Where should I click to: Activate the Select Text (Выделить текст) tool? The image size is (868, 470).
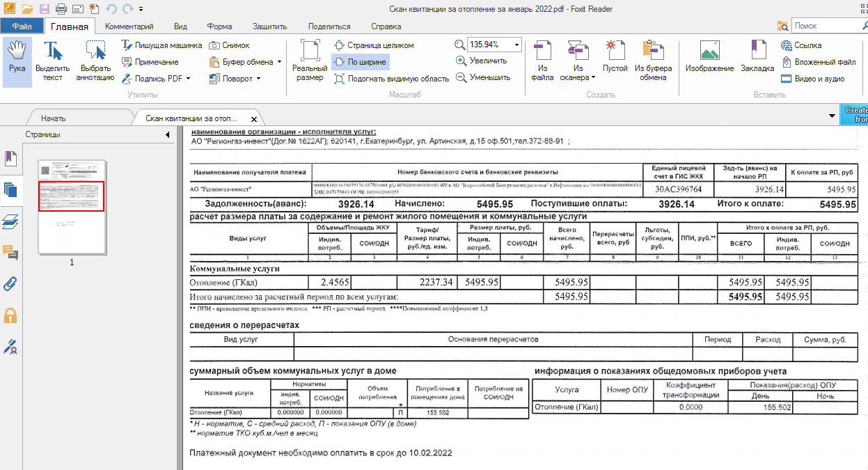[53, 62]
